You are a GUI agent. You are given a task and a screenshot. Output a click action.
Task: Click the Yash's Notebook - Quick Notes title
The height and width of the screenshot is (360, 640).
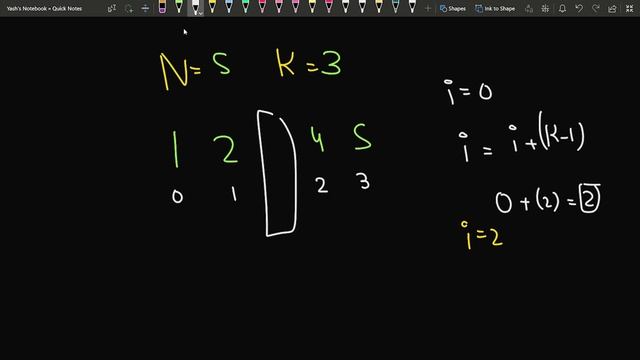point(44,8)
